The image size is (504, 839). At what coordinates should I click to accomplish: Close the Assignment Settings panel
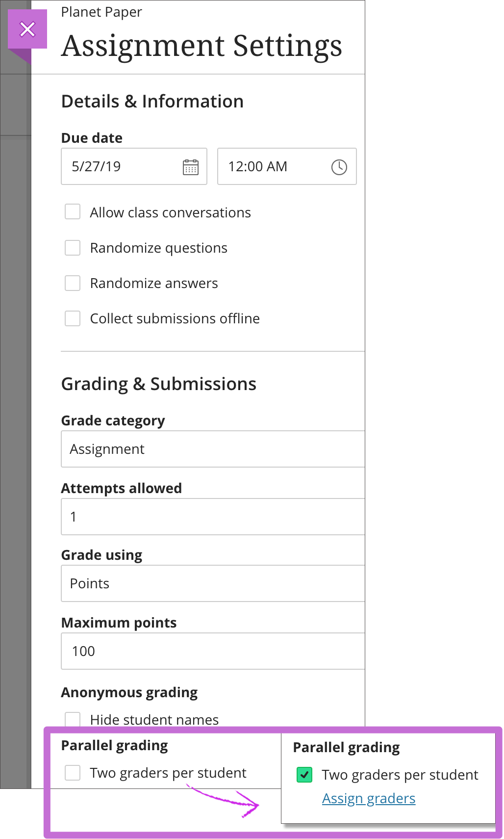(27, 29)
